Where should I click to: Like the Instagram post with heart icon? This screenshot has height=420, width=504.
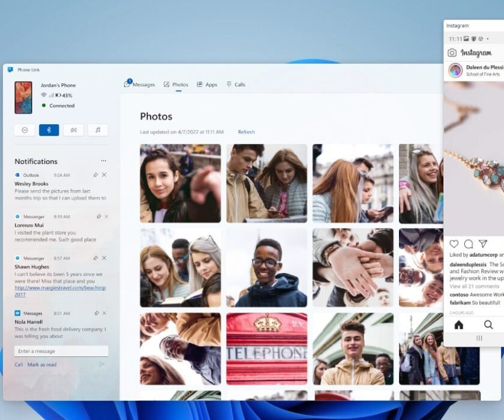pos(454,244)
